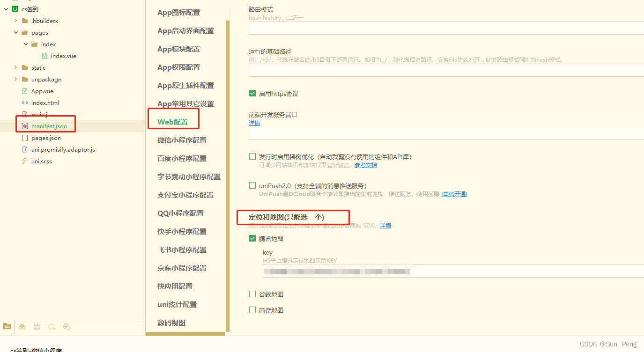Check the 高德地图 checkbox
Screen dimensions: 644x352
point(252,310)
